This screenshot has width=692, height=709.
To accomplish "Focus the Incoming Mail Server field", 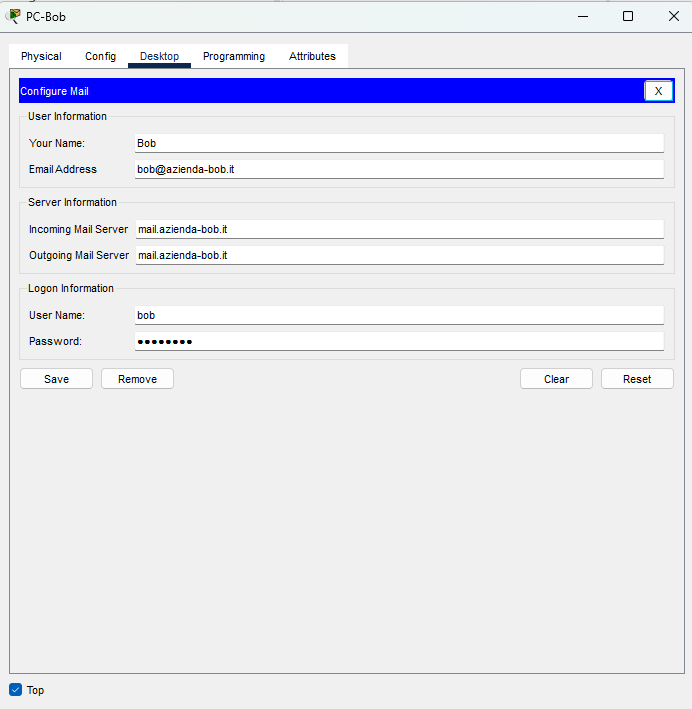I will point(399,229).
